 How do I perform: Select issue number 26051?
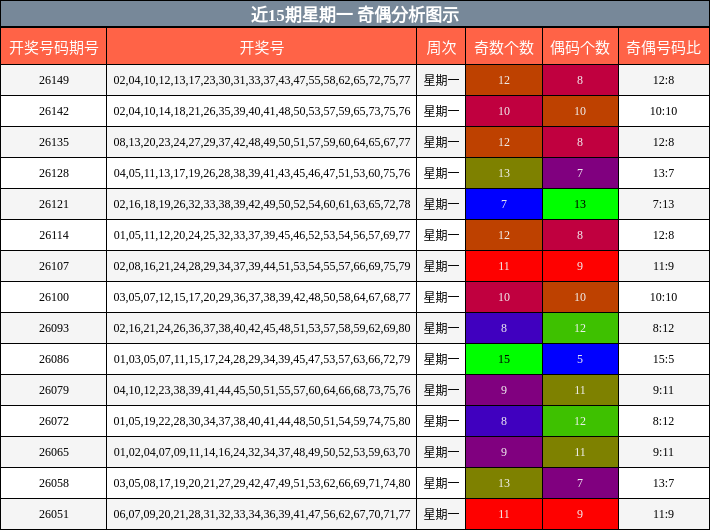54,514
